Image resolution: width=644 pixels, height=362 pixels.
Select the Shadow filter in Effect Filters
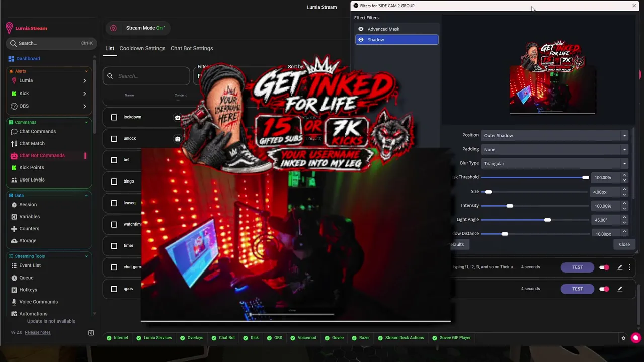click(397, 40)
